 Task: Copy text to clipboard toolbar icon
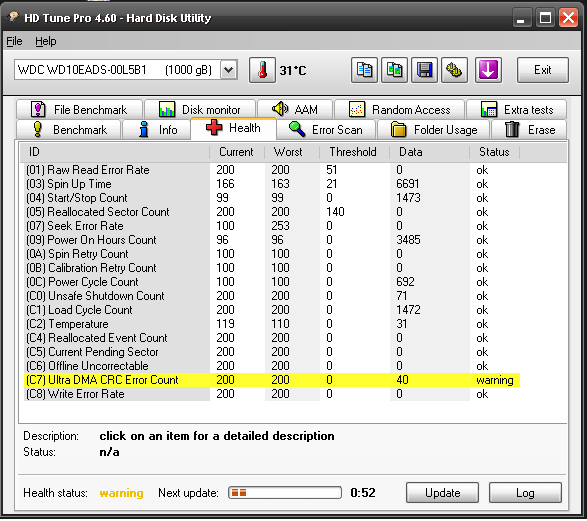pyautogui.click(x=364, y=70)
